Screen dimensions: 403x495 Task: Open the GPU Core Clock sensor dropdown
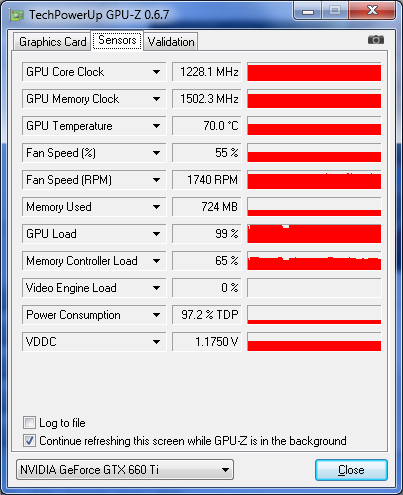pos(156,72)
